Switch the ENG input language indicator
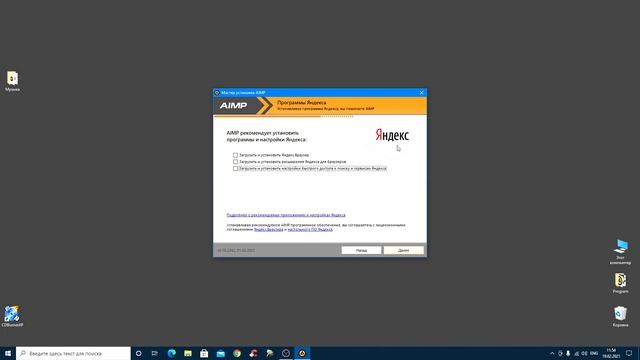Screen dimensions: 640x360 coord(594,353)
